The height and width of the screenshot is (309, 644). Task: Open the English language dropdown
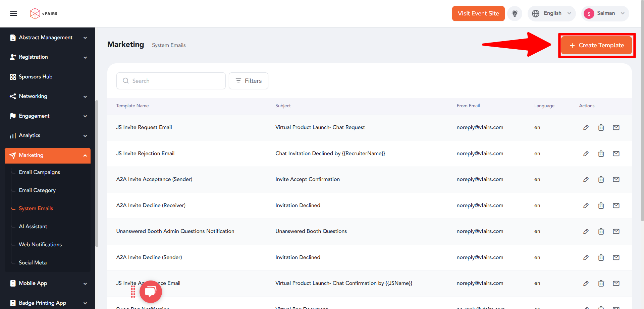551,13
